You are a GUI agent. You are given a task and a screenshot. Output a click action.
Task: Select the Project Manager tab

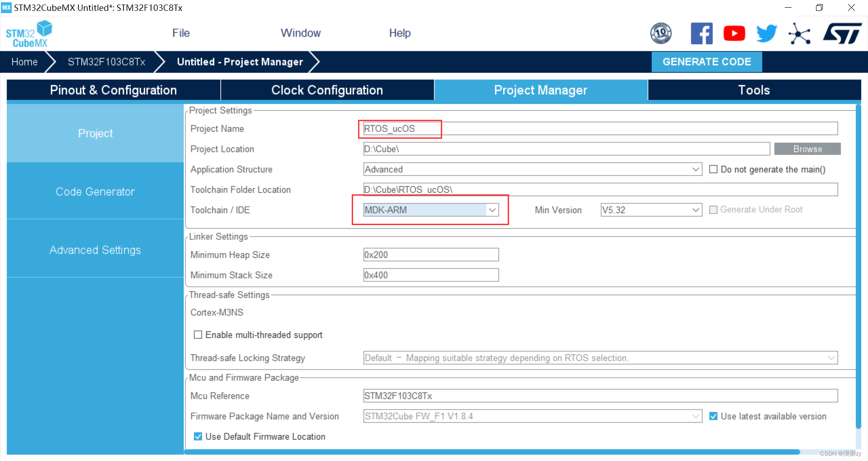point(541,90)
